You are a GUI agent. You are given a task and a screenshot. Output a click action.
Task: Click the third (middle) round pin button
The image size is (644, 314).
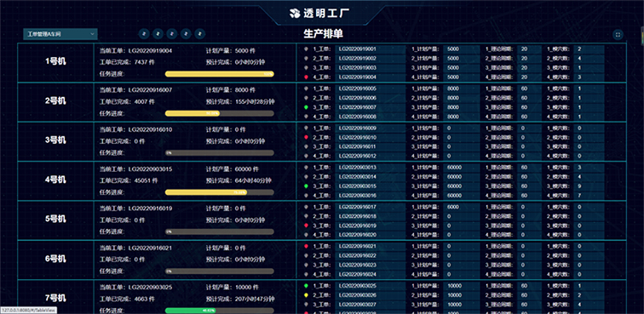(x=172, y=34)
